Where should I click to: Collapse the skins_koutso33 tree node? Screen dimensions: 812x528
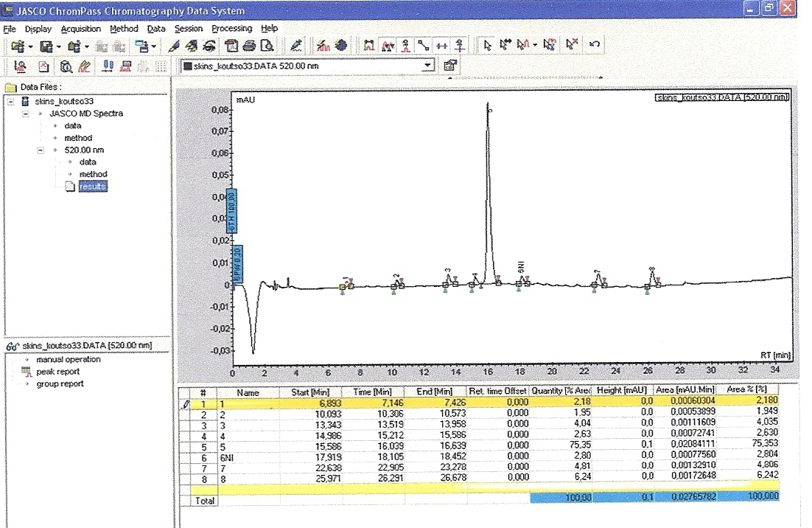point(10,102)
